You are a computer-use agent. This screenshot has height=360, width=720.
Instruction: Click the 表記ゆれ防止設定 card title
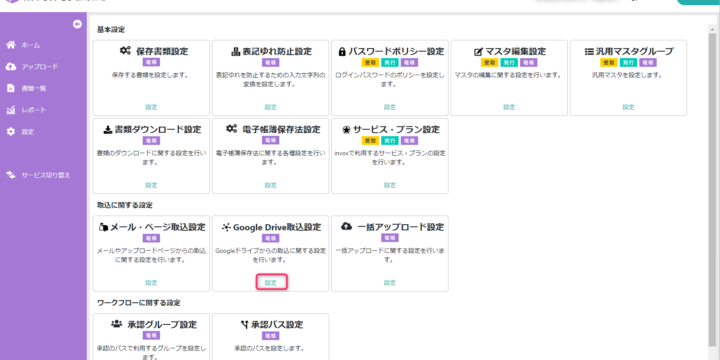(277, 51)
